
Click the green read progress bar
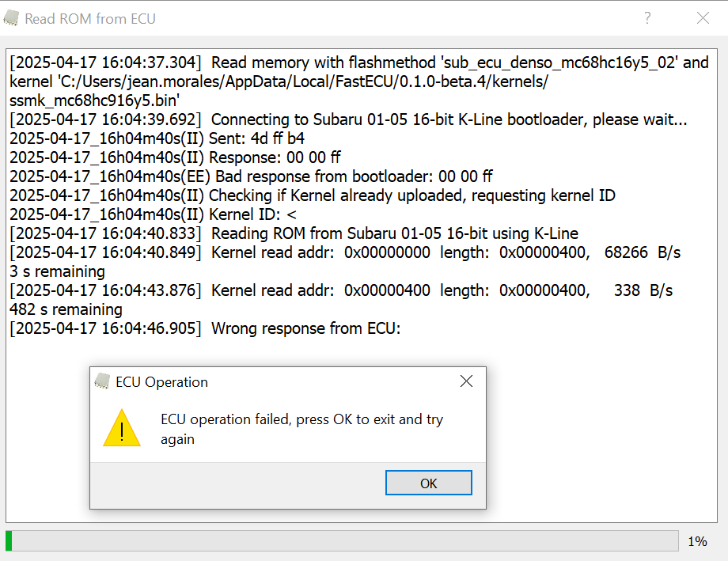(x=342, y=541)
